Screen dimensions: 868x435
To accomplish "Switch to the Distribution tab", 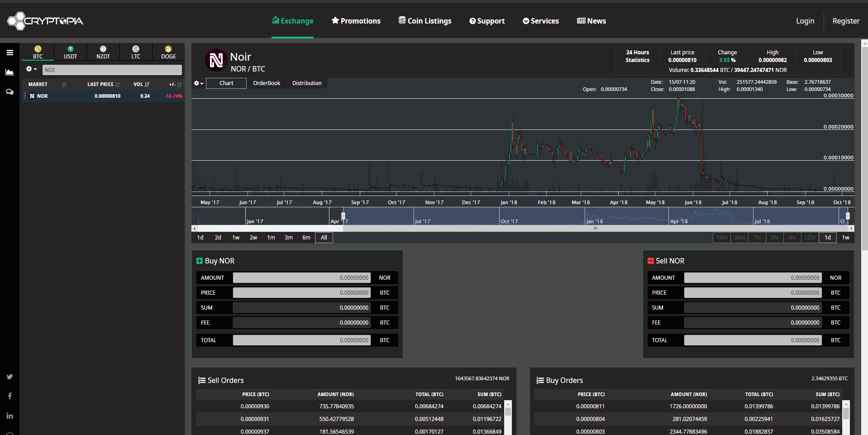I will (x=307, y=83).
